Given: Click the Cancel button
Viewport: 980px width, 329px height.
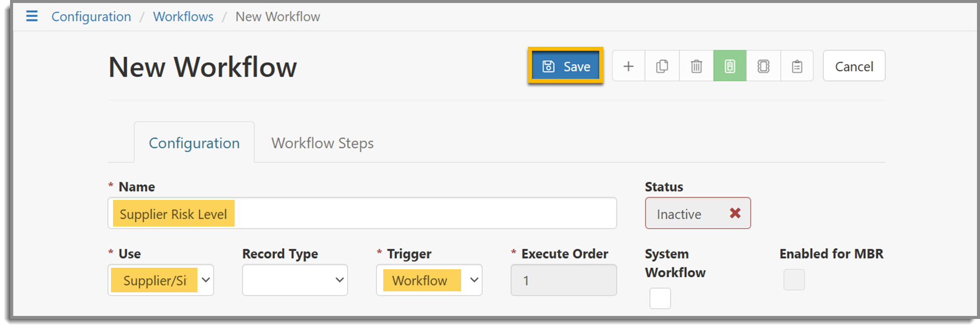Looking at the screenshot, I should [x=853, y=66].
